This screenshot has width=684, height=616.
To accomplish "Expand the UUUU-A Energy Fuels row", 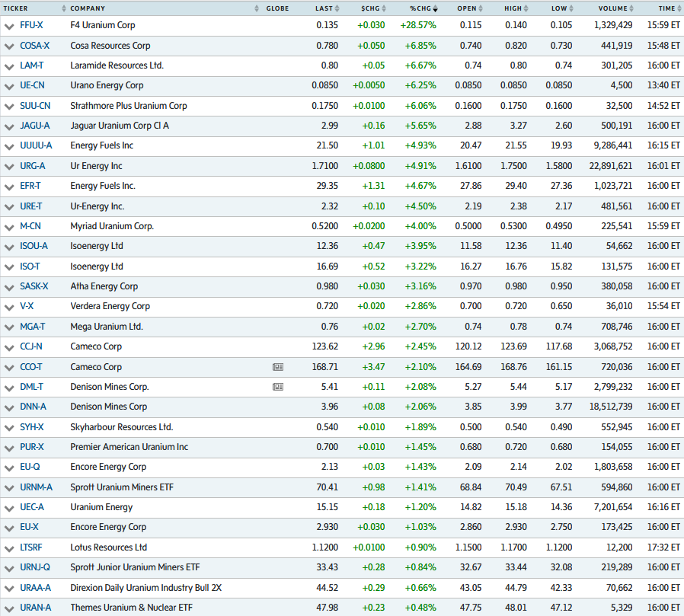I will [9, 145].
